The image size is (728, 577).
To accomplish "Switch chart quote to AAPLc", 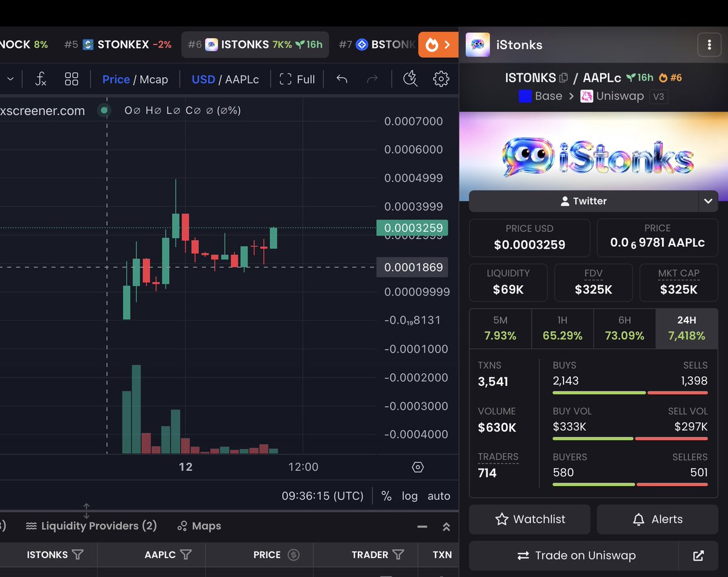I will click(241, 79).
